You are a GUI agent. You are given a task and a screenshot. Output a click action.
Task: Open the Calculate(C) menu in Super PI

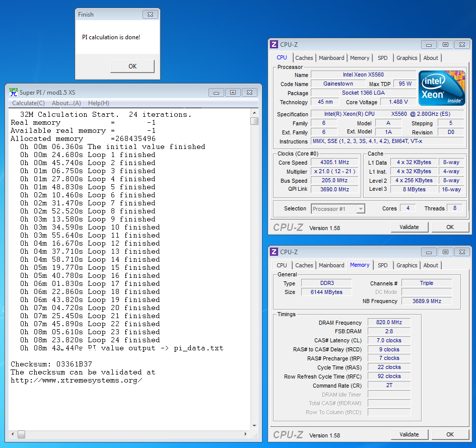[28, 103]
